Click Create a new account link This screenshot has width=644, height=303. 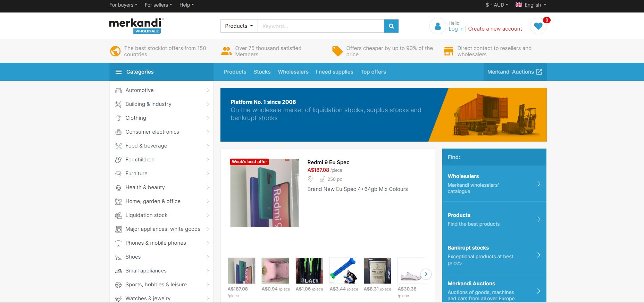495,29
